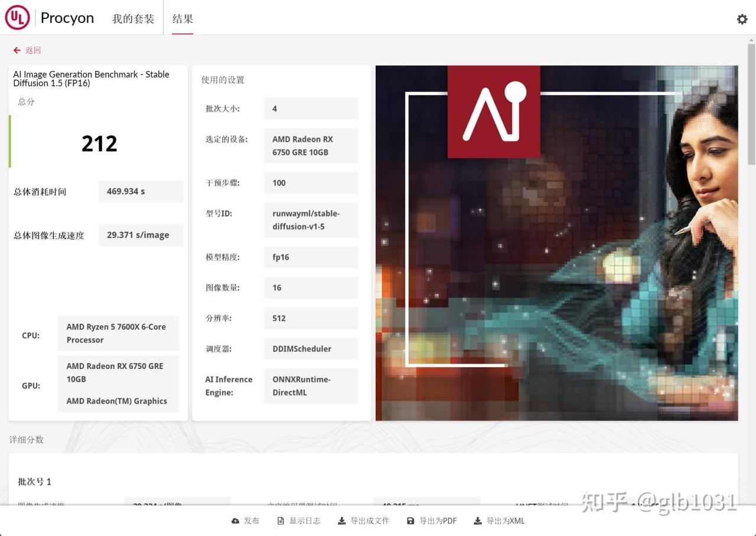The image size is (756, 536).
Task: Click the AI benchmark preview image
Action: 556,243
